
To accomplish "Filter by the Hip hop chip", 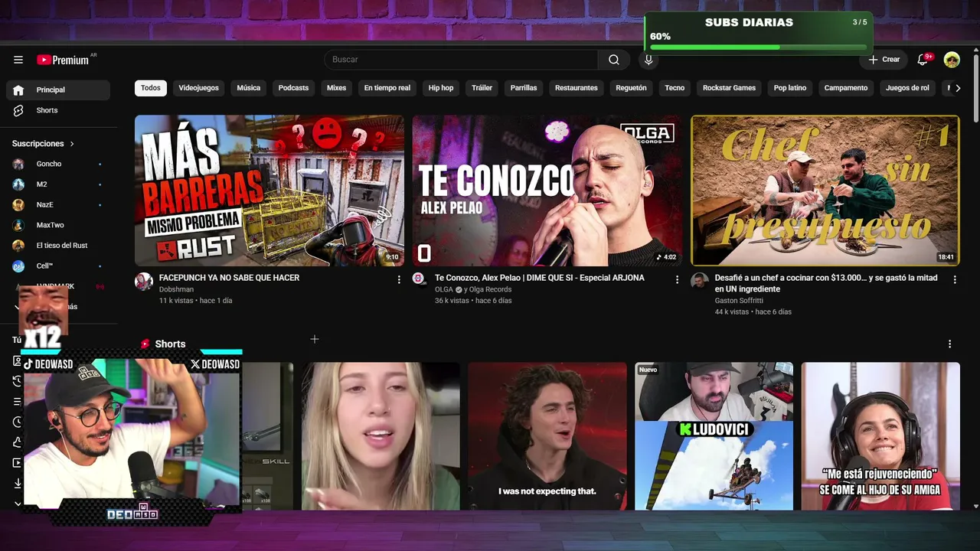I will click(441, 88).
